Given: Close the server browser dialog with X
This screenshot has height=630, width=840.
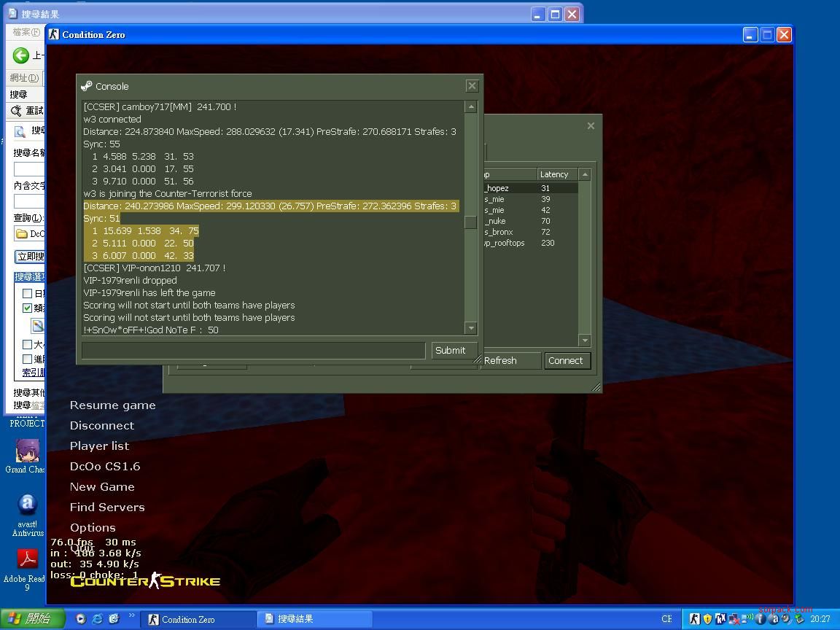Looking at the screenshot, I should [x=591, y=126].
